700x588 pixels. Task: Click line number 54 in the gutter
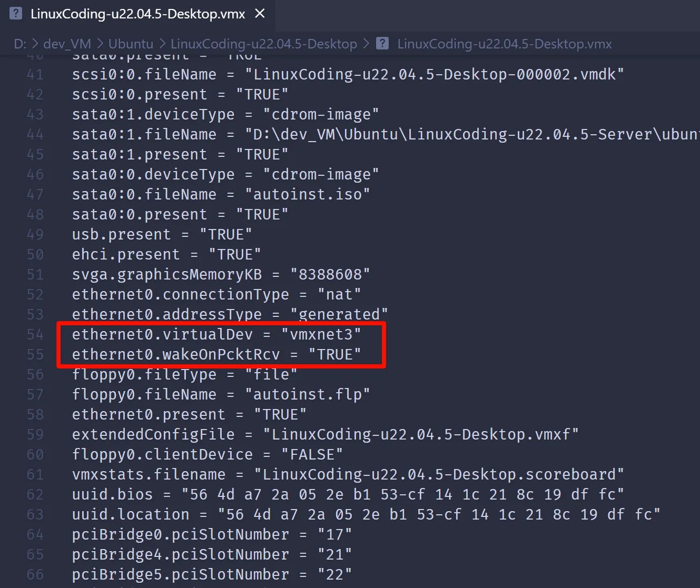[35, 334]
